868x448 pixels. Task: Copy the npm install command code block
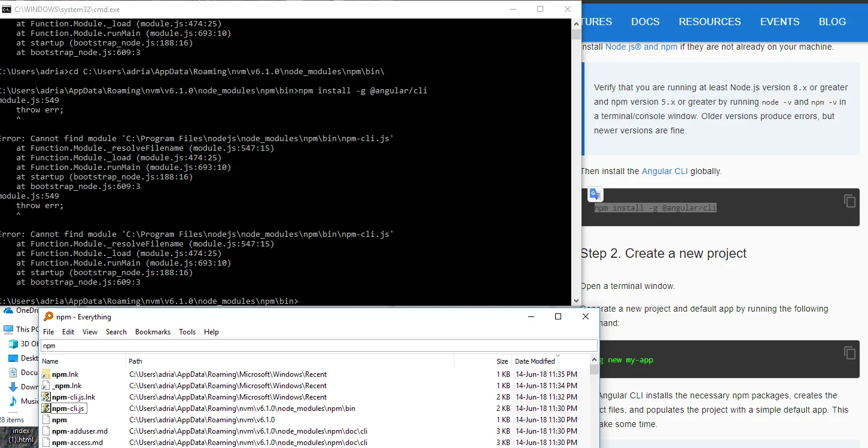[849, 201]
